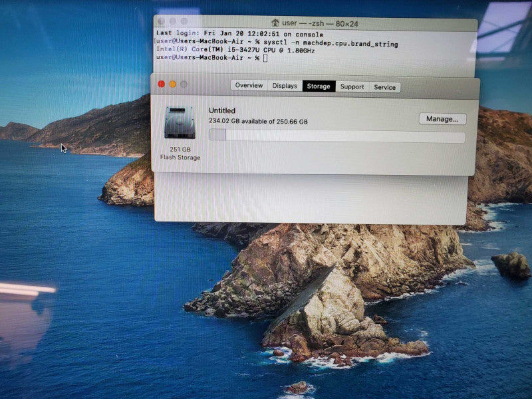The height and width of the screenshot is (399, 532).
Task: Click the zoom dot of the Terminal window
Action: pyautogui.click(x=184, y=21)
